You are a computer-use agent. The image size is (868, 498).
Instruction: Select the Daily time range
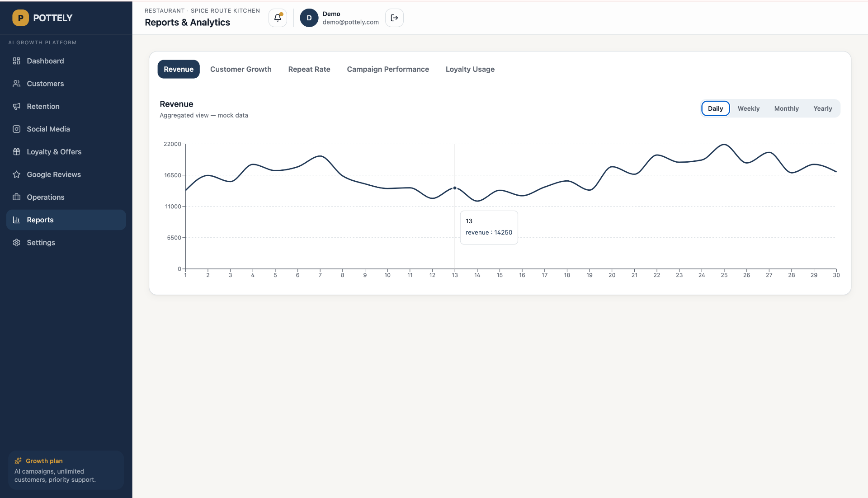[715, 108]
